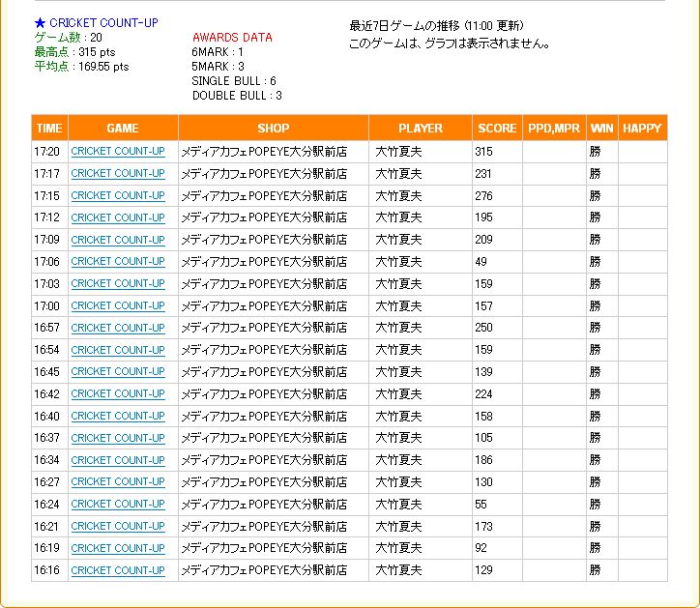
Task: Click the AWARDS DATA heading
Action: coord(232,38)
